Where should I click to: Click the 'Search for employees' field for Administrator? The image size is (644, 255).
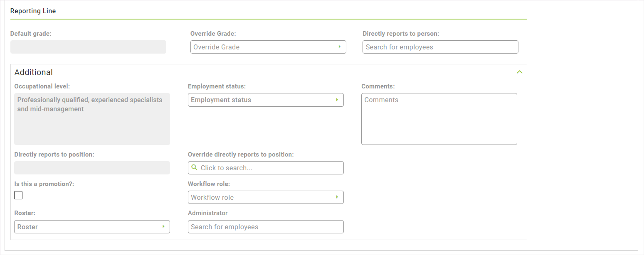coord(266,227)
